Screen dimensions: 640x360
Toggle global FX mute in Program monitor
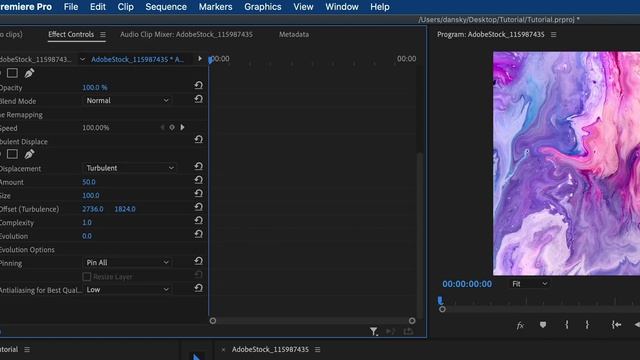(520, 325)
